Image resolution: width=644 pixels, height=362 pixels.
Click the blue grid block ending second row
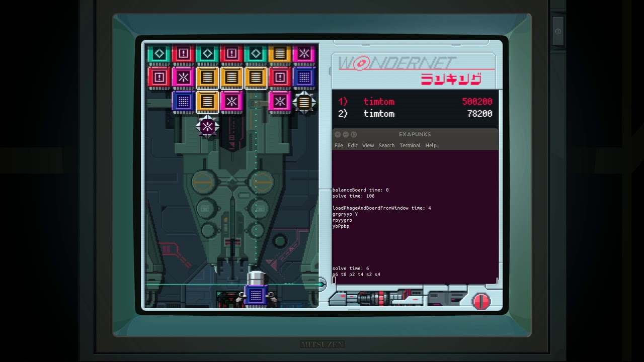[x=304, y=77]
